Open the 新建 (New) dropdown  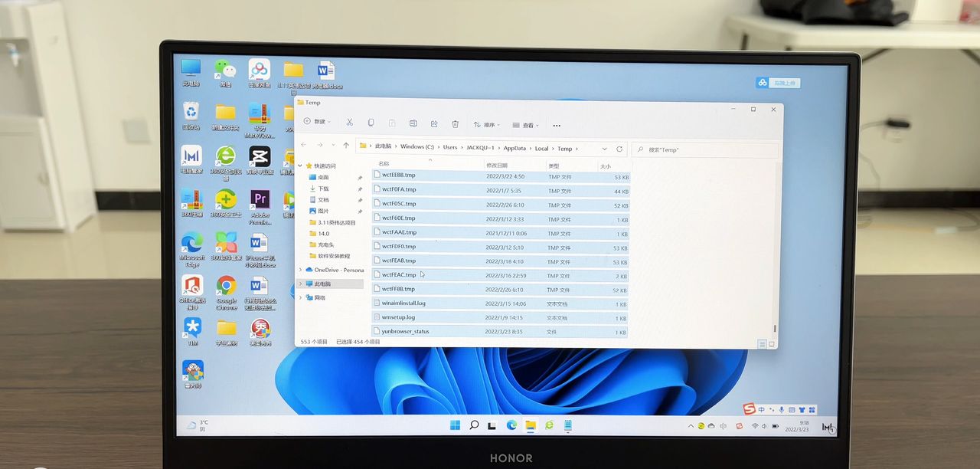(x=315, y=122)
